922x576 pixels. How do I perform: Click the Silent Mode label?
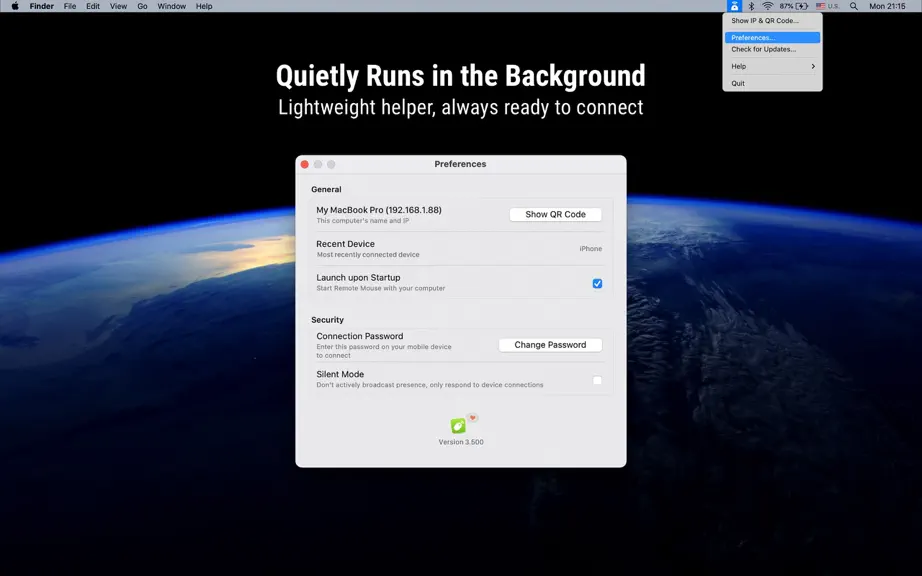click(x=340, y=374)
